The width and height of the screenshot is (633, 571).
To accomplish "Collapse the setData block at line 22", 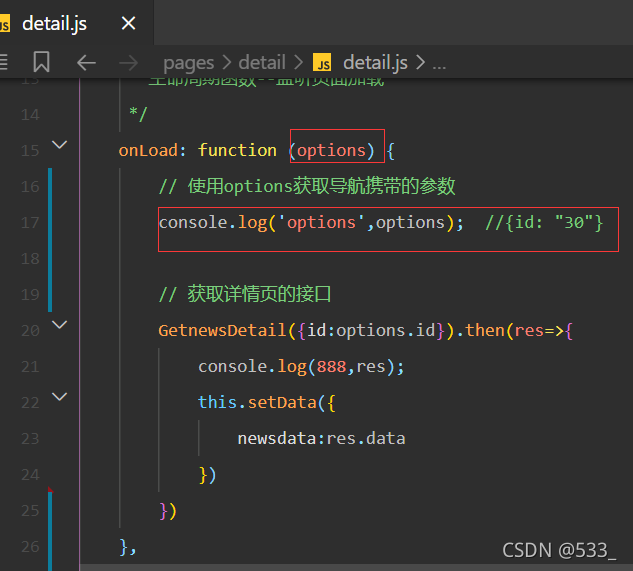I will [x=60, y=397].
